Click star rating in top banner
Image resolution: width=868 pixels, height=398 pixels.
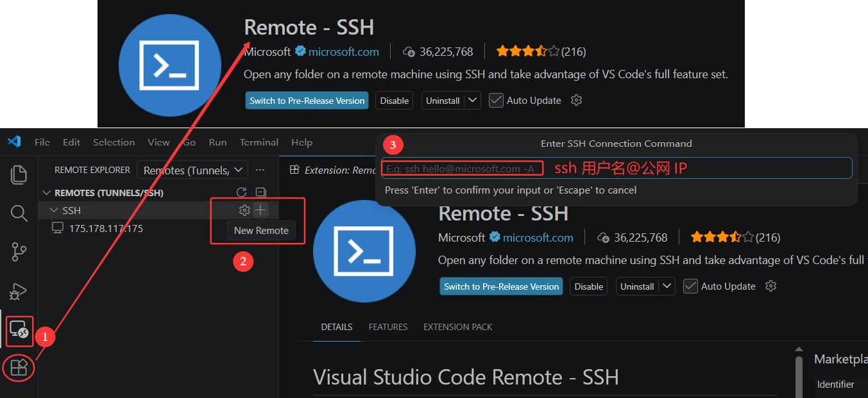pos(527,51)
